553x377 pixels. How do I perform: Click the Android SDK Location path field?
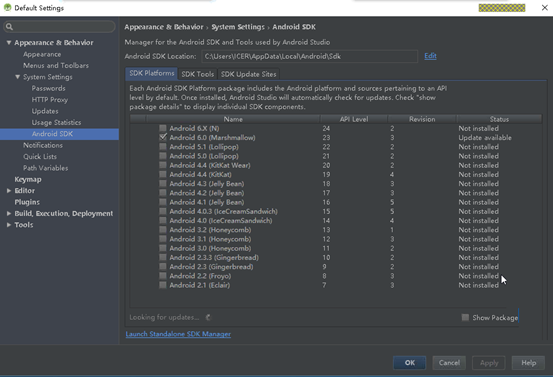coord(309,56)
